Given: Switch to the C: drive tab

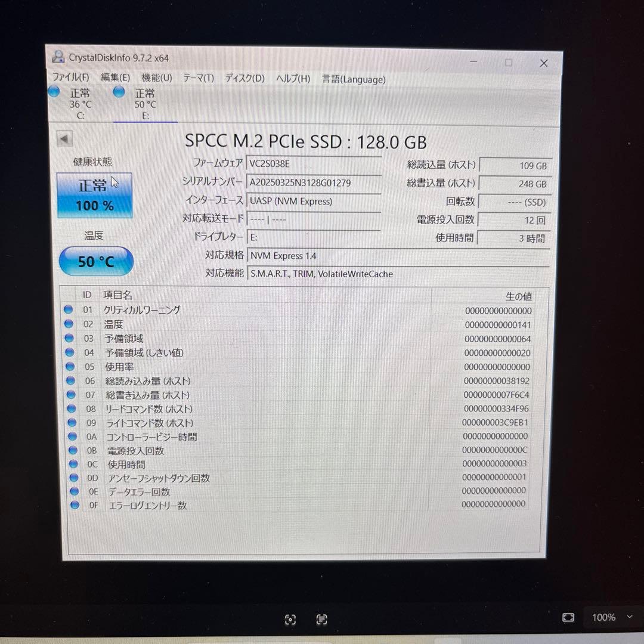Looking at the screenshot, I should 79,103.
